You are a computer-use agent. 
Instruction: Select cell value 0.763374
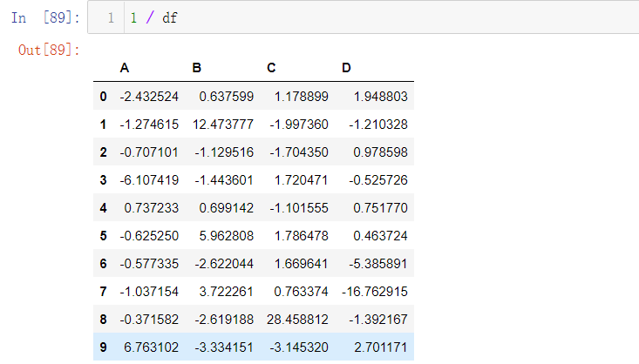pos(301,292)
